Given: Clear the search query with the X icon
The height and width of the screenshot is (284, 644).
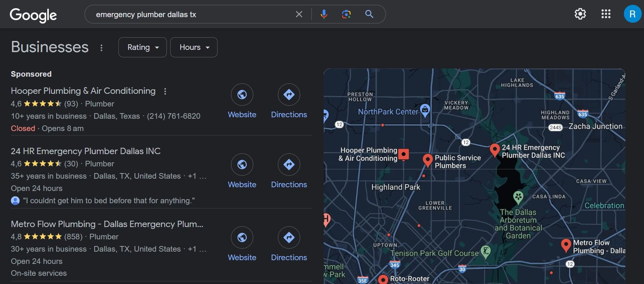Looking at the screenshot, I should coord(299,14).
